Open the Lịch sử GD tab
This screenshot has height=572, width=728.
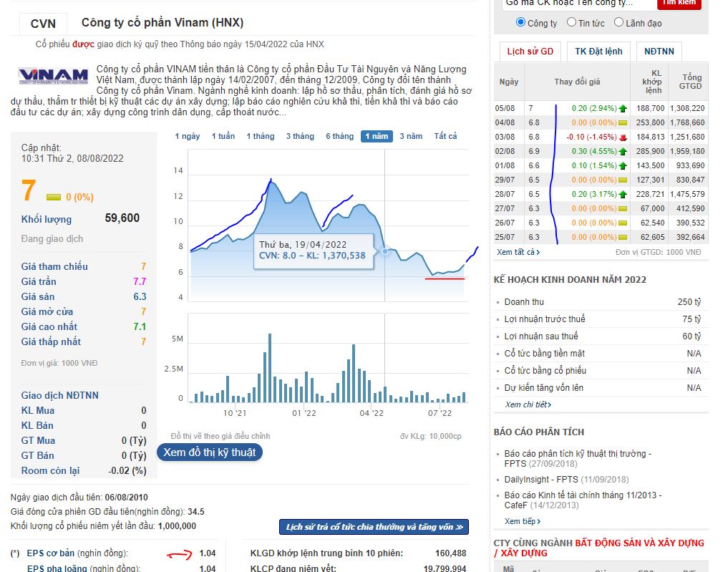tap(530, 52)
